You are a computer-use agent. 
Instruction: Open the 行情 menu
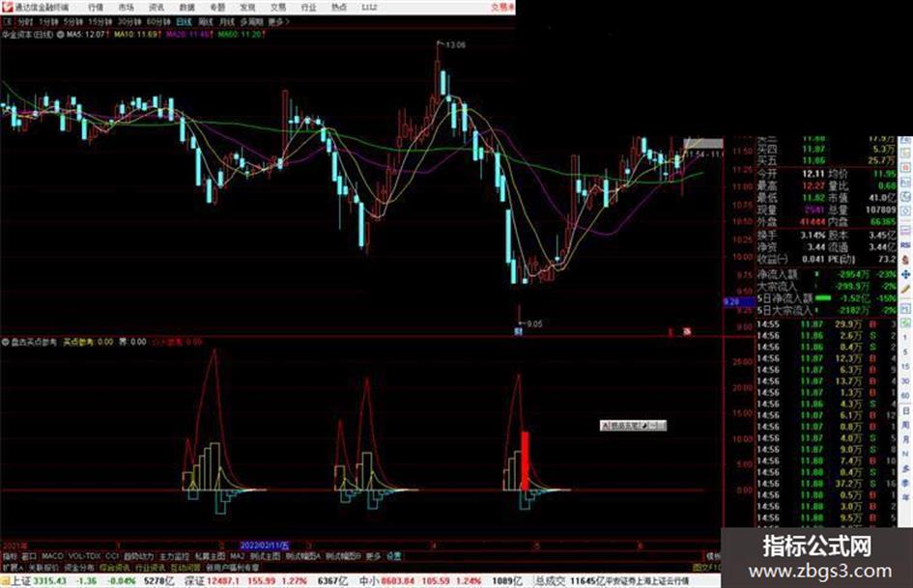[x=96, y=8]
